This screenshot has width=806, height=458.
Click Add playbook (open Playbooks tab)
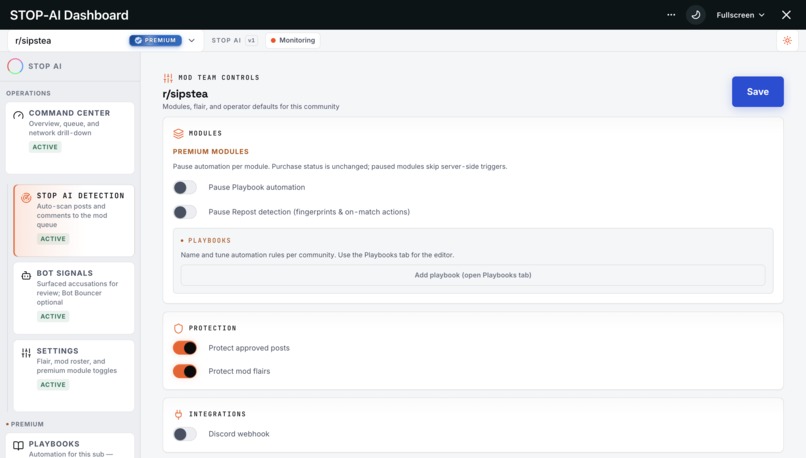click(x=473, y=275)
